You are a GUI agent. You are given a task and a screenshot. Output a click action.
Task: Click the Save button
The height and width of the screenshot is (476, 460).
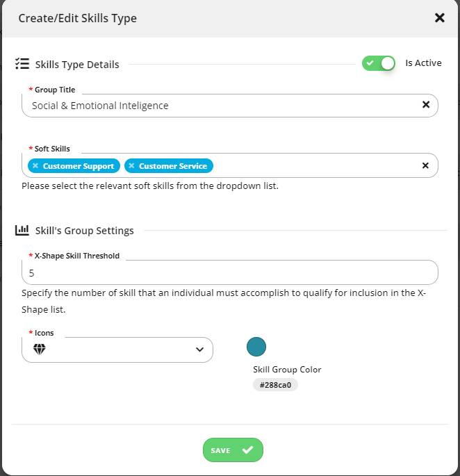[233, 450]
